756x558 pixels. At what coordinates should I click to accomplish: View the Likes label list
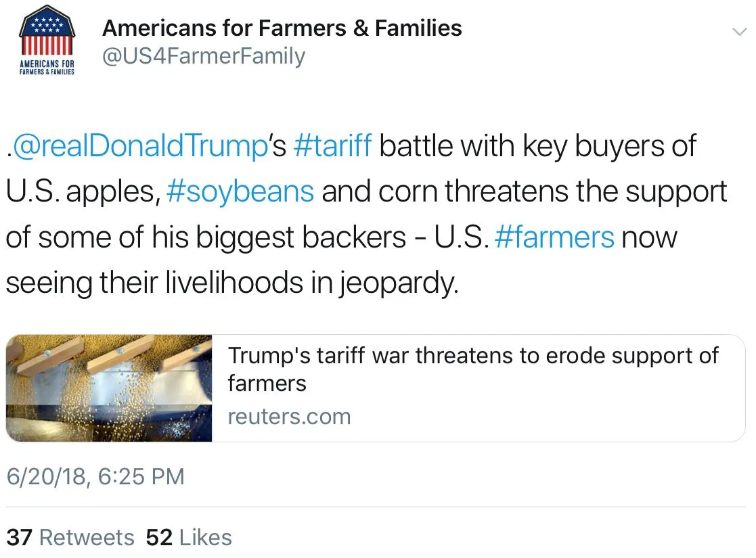point(206,538)
